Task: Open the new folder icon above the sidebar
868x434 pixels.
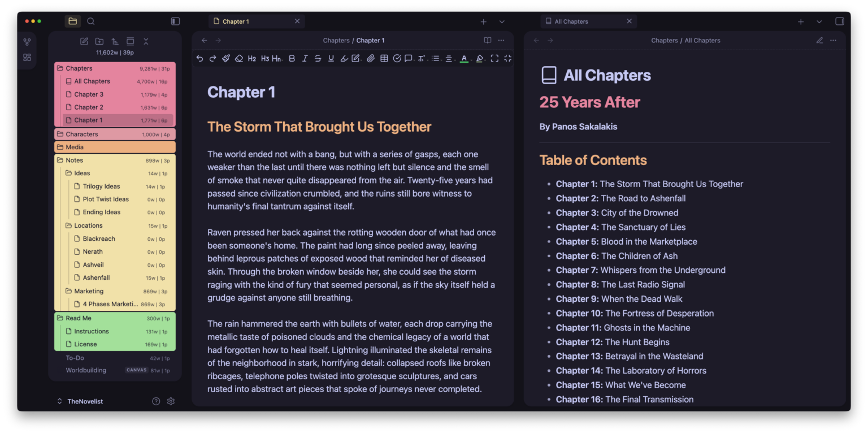Action: [99, 41]
